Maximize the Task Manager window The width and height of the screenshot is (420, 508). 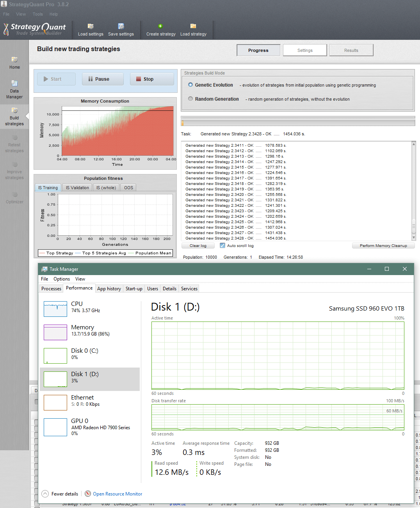click(387, 269)
